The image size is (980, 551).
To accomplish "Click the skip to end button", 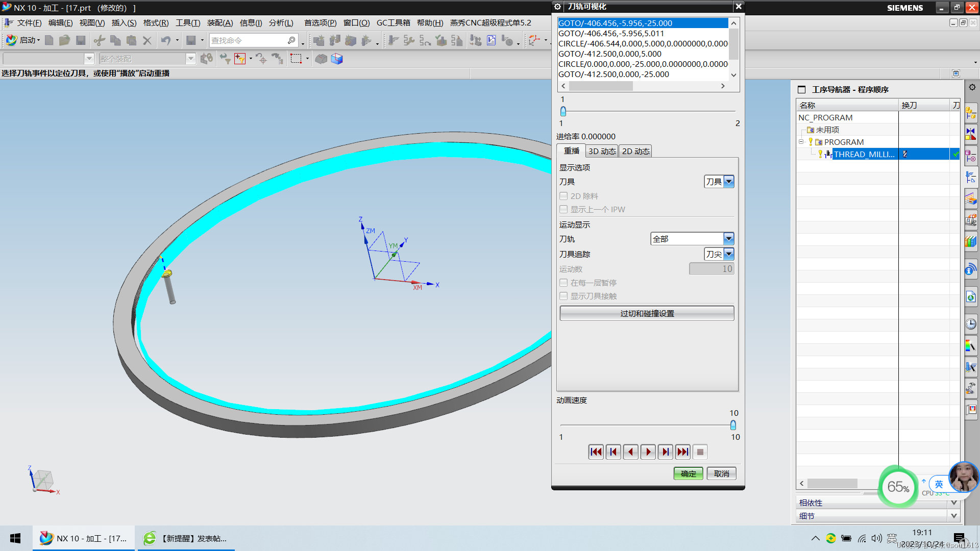I will [x=683, y=452].
